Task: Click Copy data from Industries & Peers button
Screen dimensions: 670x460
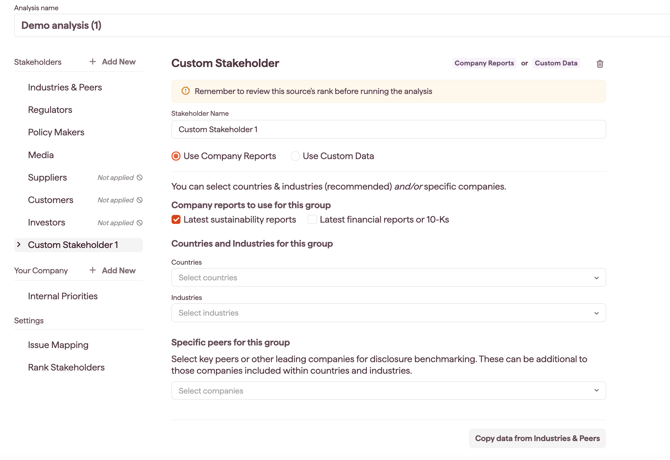Action: (x=537, y=439)
